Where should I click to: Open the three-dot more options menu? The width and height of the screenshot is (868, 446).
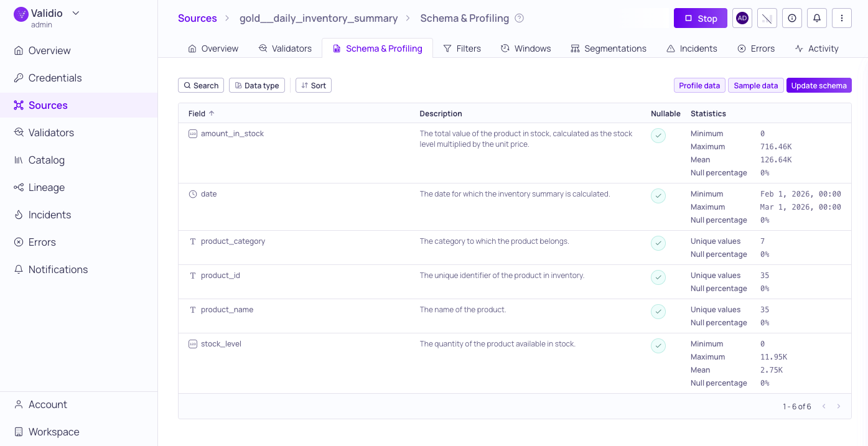pos(841,19)
